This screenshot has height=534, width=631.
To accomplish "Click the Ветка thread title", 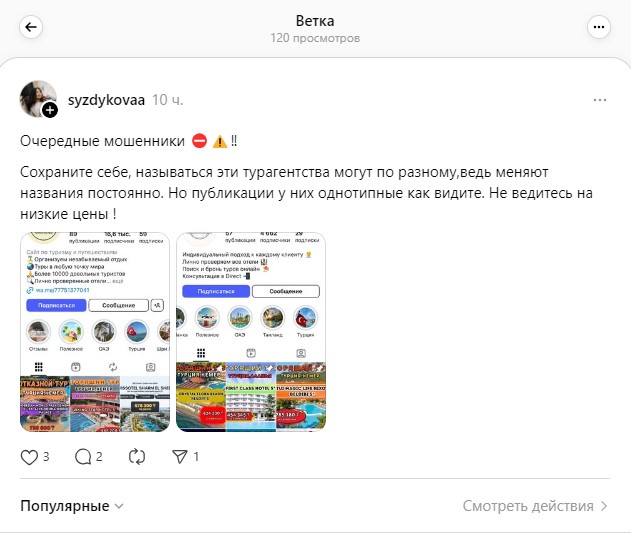I will click(x=315, y=21).
